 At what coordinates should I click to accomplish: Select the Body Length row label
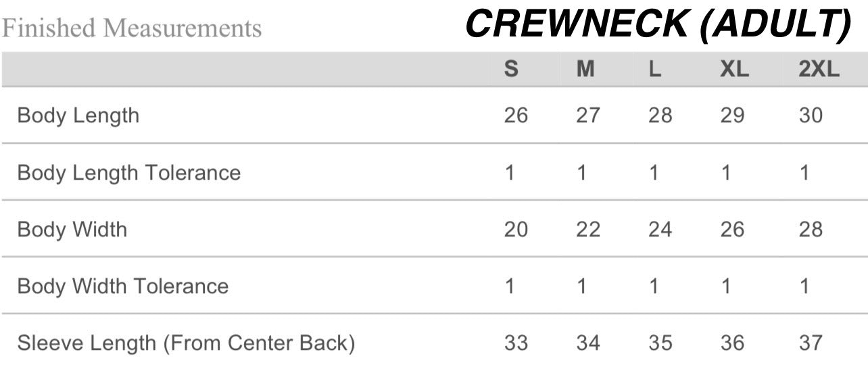click(x=78, y=116)
